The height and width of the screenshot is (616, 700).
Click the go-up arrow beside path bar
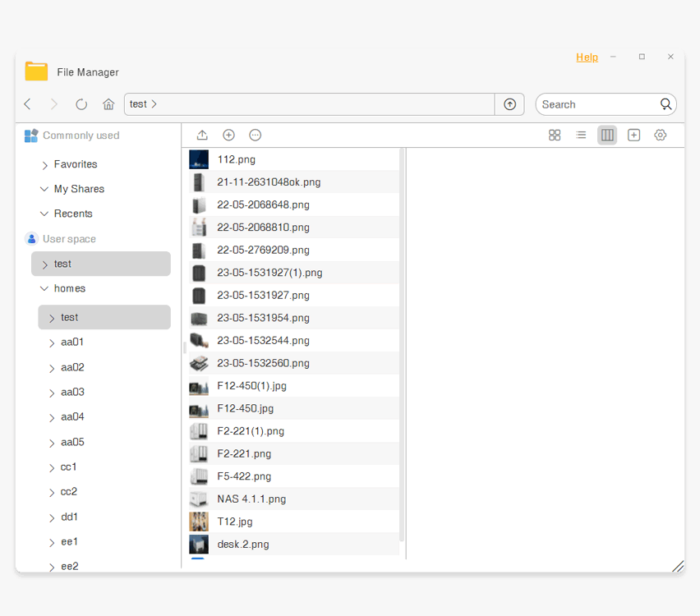(509, 104)
